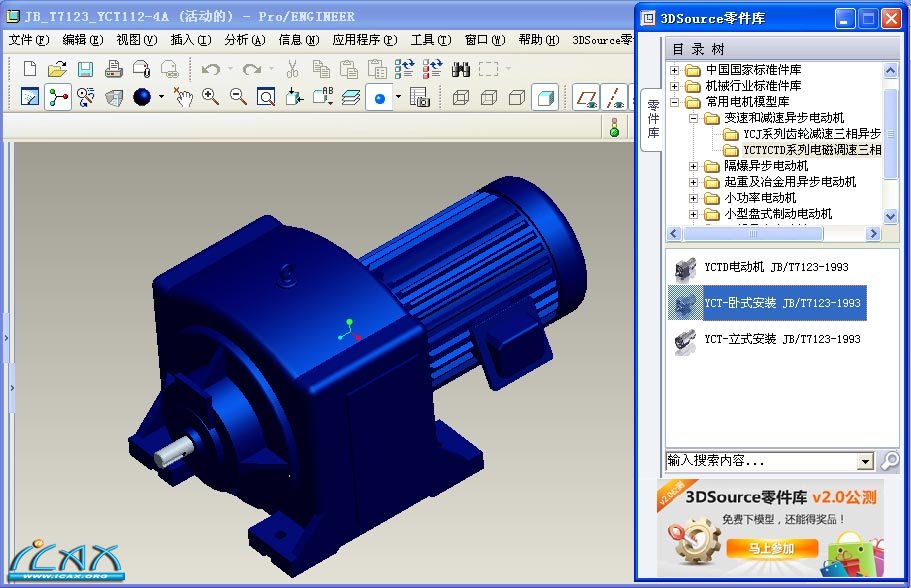Image resolution: width=911 pixels, height=588 pixels.
Task: Open the appearance gallery with the blue sphere icon
Action: 142,96
